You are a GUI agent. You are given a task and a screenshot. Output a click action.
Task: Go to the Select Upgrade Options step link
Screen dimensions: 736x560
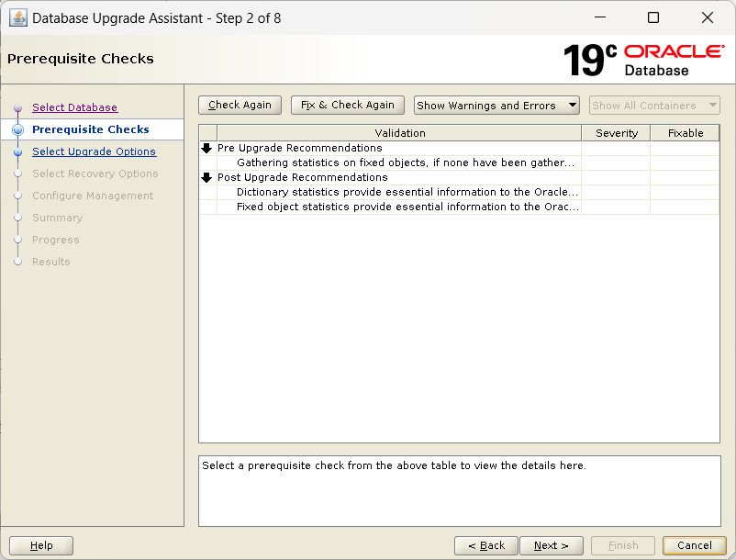tap(94, 151)
